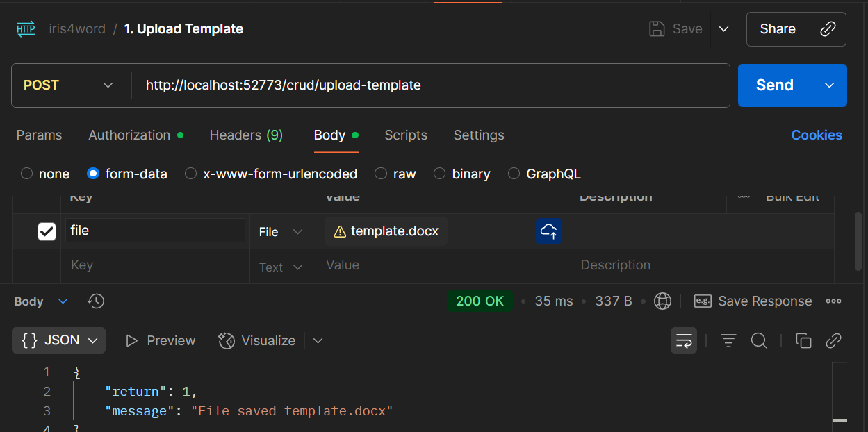The image size is (868, 432).
Task: Open the Cookies link
Action: click(817, 135)
